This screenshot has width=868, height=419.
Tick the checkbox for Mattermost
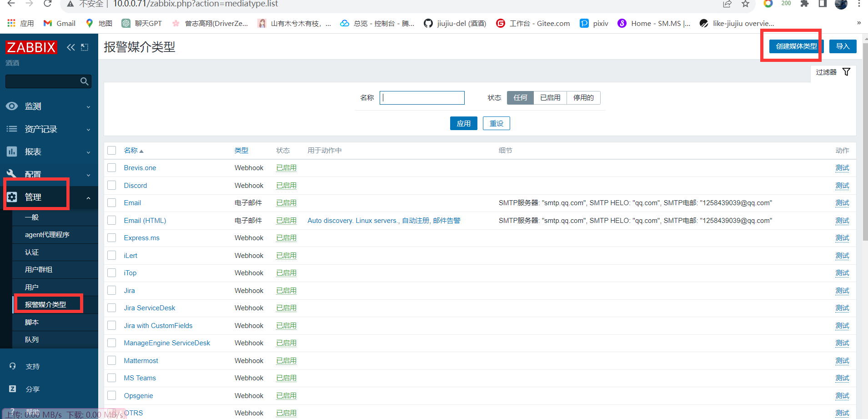[x=112, y=360]
